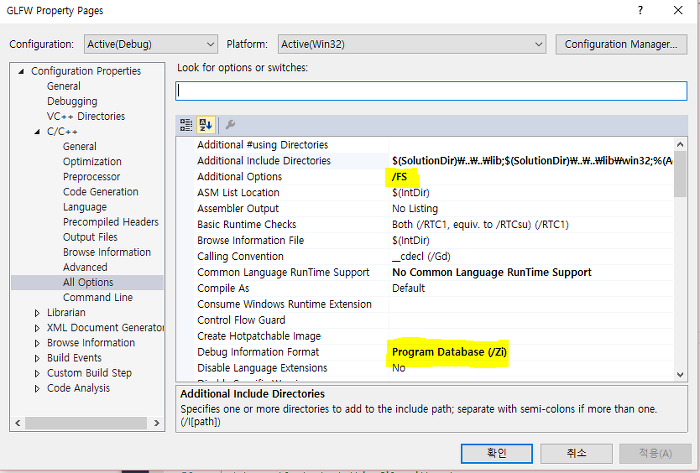The image size is (700, 473).
Task: Select All Options under C/C++
Action: (88, 282)
